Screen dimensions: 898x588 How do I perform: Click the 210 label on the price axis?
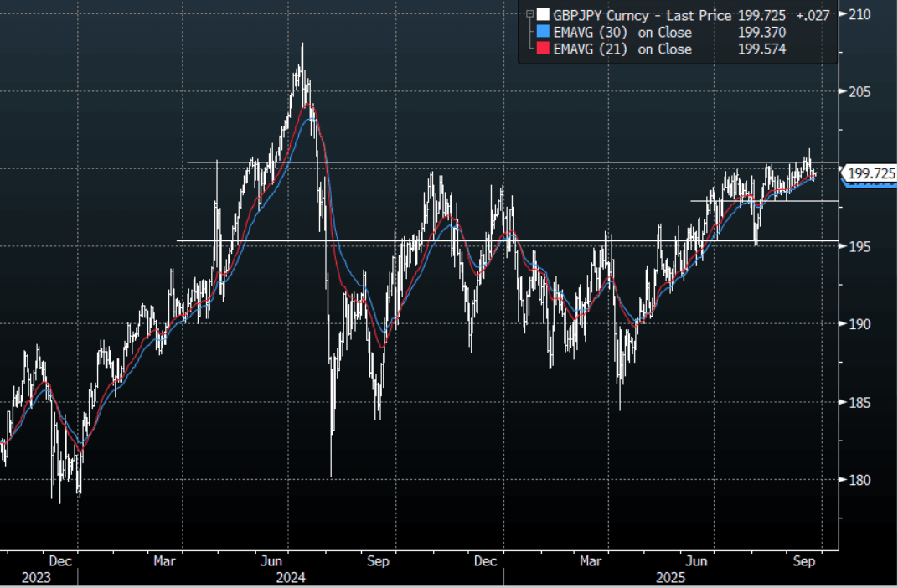[x=860, y=14]
